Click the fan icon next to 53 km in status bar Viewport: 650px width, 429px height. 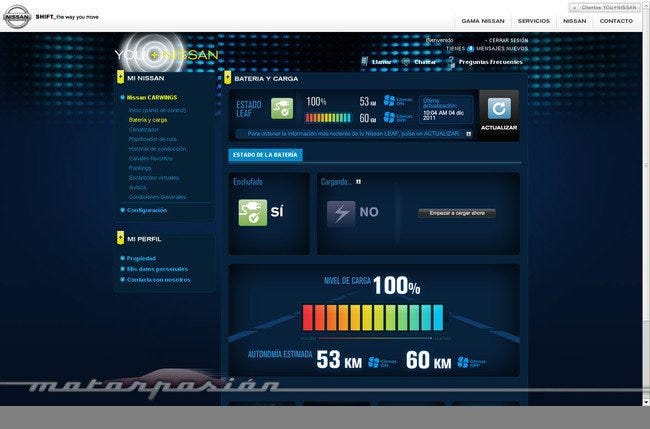point(389,101)
